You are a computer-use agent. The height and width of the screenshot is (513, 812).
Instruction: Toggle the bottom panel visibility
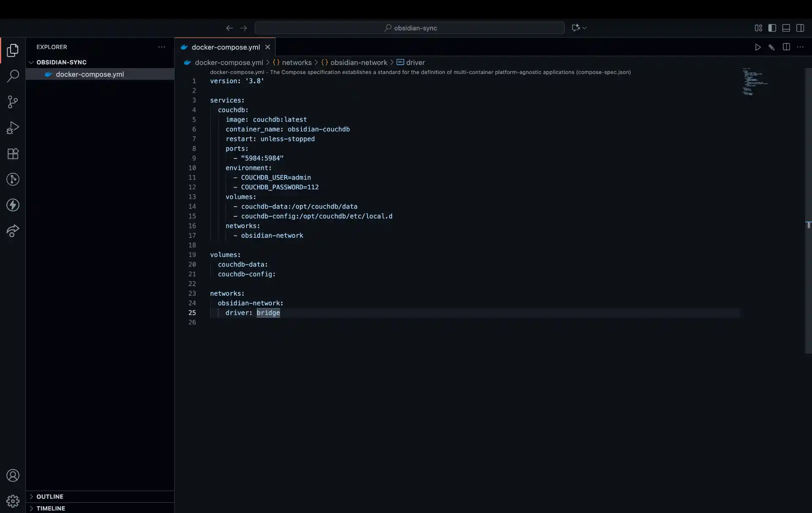coord(786,28)
